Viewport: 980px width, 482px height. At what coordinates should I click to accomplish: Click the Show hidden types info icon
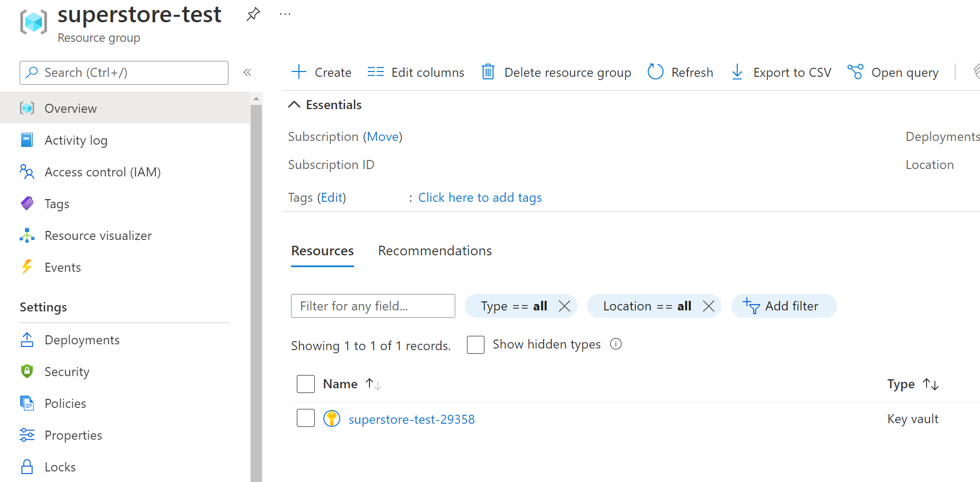615,344
